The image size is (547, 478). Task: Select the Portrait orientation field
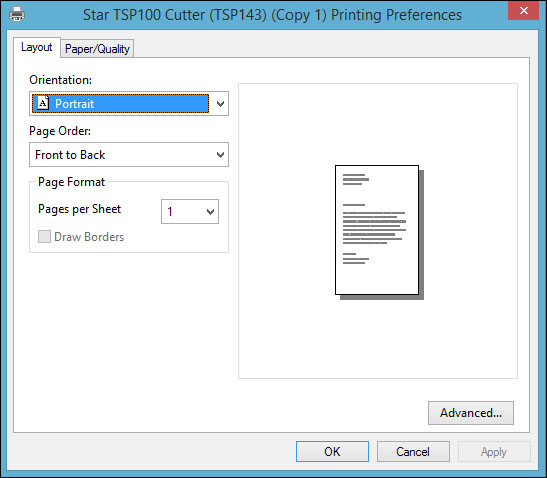point(129,104)
